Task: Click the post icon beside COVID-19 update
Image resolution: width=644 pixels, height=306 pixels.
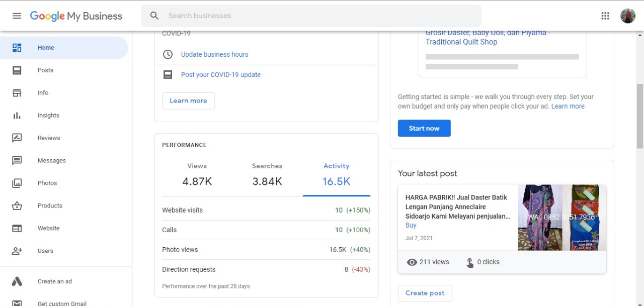Action: point(168,74)
